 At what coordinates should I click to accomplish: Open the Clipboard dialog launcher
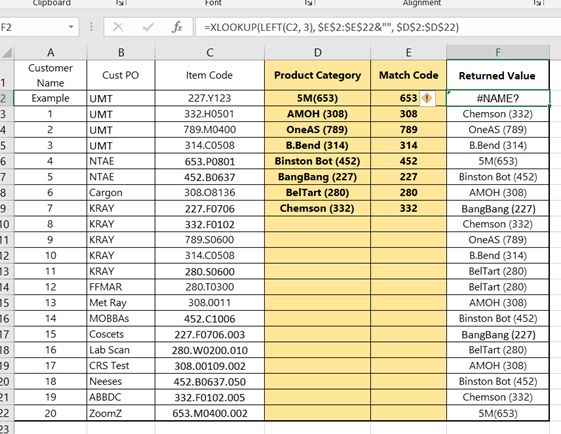(120, 3)
